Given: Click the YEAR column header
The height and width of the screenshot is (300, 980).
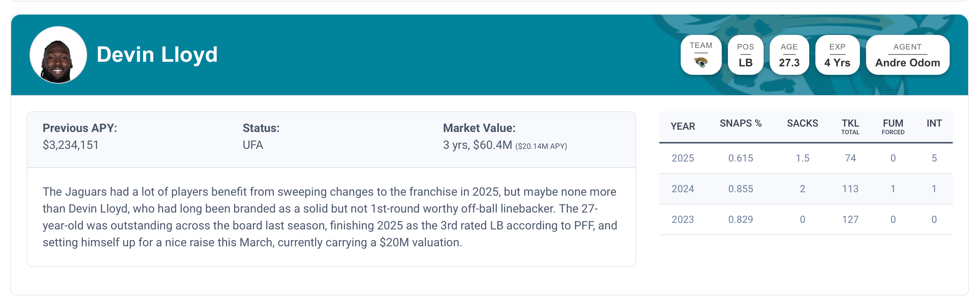Looking at the screenshot, I should tap(683, 127).
